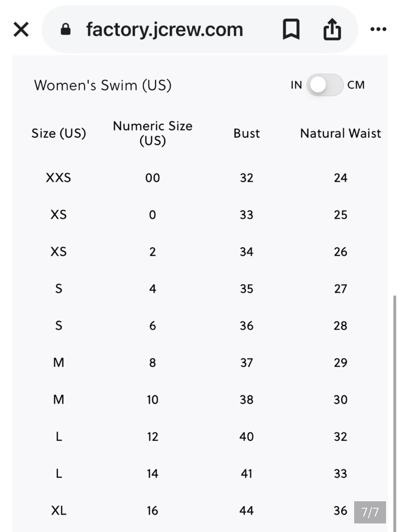
Task: Click the Women's Swim (US) heading
Action: point(103,85)
